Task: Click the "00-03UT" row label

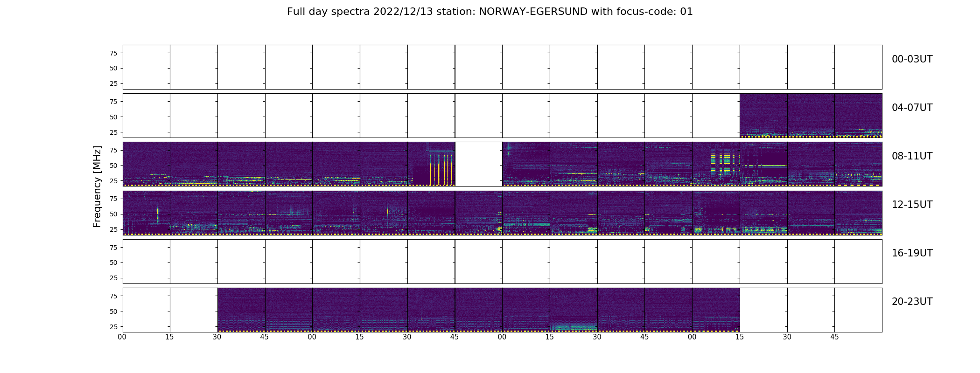Action: point(912,59)
